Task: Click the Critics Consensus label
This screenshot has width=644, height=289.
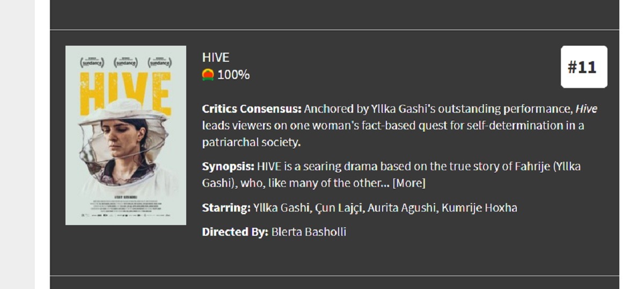Action: [x=252, y=109]
